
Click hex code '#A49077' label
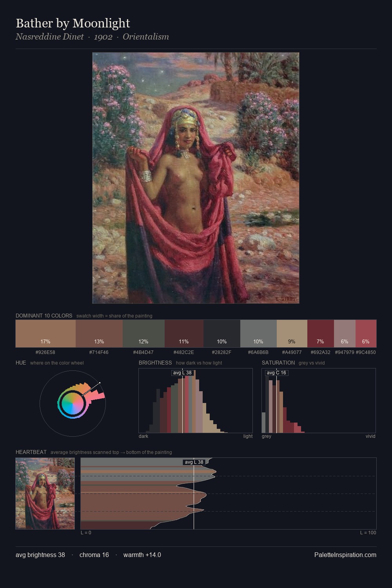[292, 352]
